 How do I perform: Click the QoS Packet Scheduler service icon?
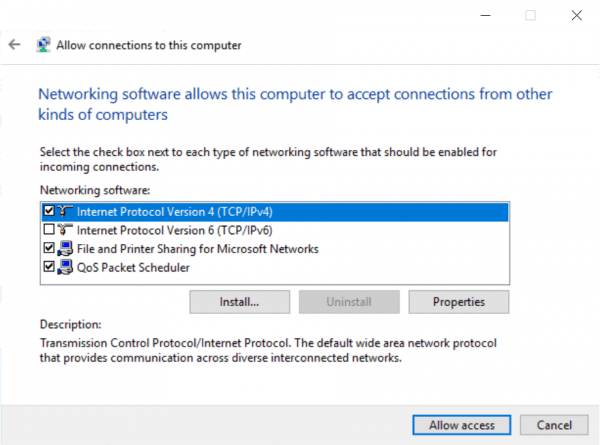click(x=66, y=267)
